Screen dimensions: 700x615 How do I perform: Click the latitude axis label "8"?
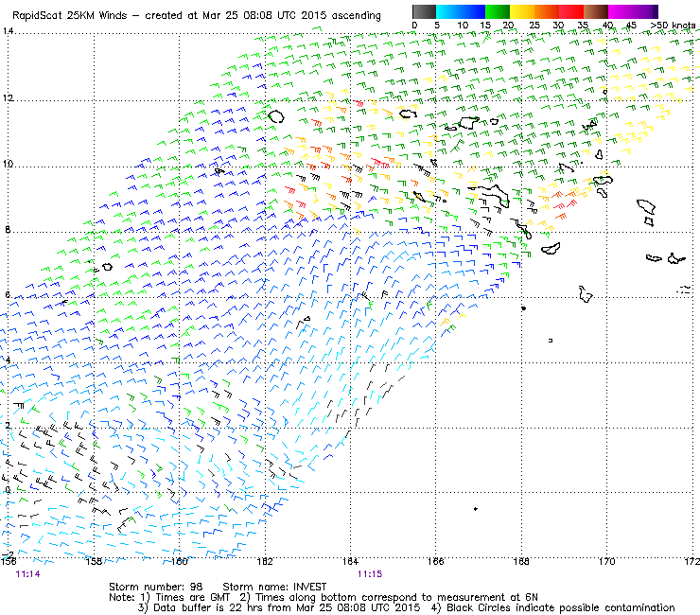click(8, 230)
